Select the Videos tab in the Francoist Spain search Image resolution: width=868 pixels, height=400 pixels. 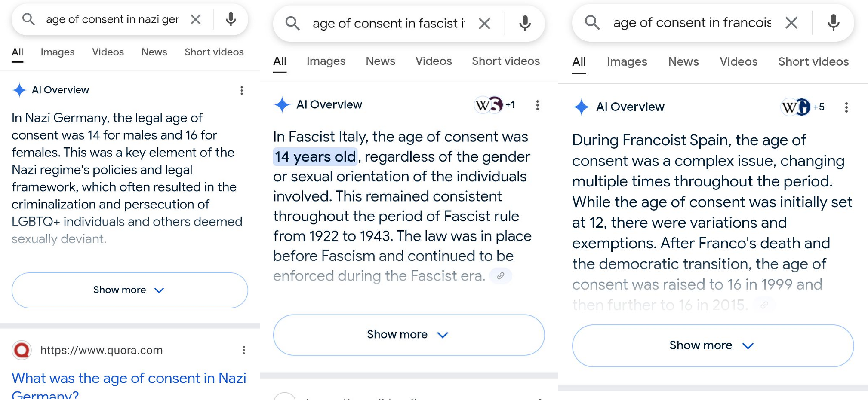coord(739,62)
